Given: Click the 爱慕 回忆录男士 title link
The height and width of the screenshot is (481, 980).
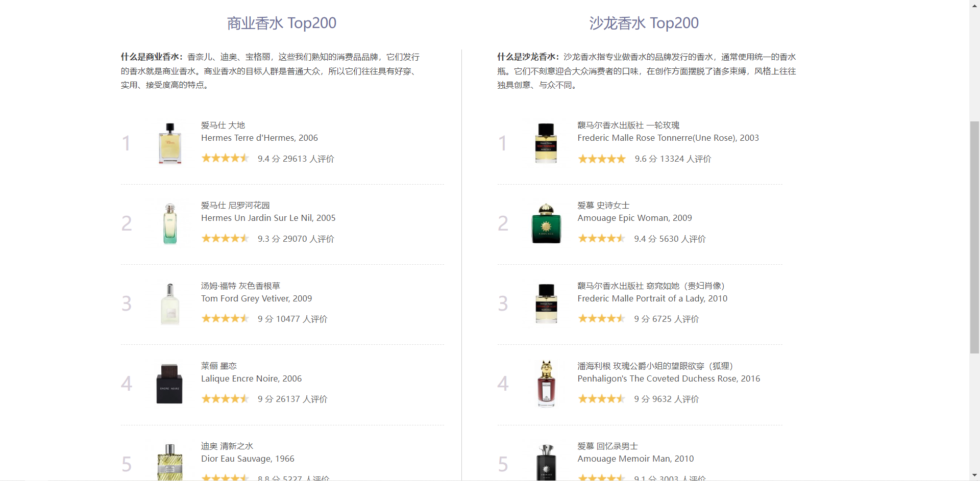Looking at the screenshot, I should (607, 446).
